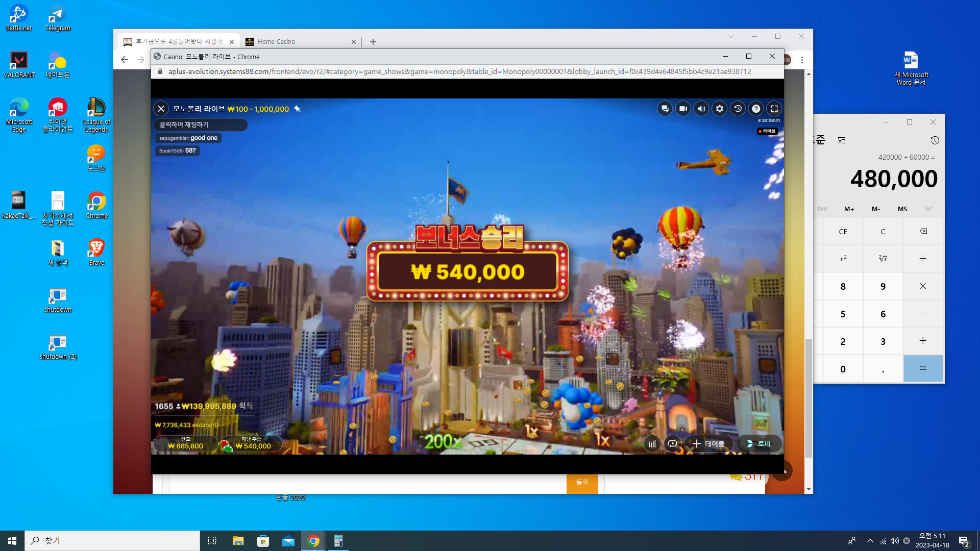This screenshot has width=980, height=551.
Task: Click the taskbar search box '찾기'
Action: click(112, 541)
